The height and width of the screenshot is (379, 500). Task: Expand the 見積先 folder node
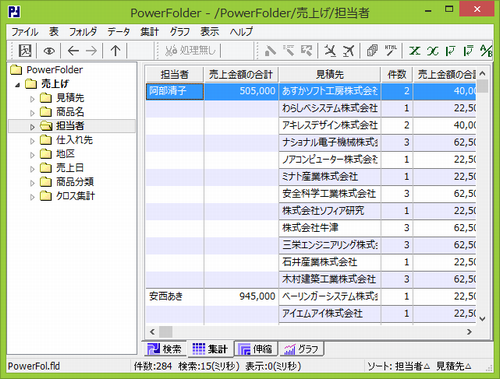click(32, 99)
